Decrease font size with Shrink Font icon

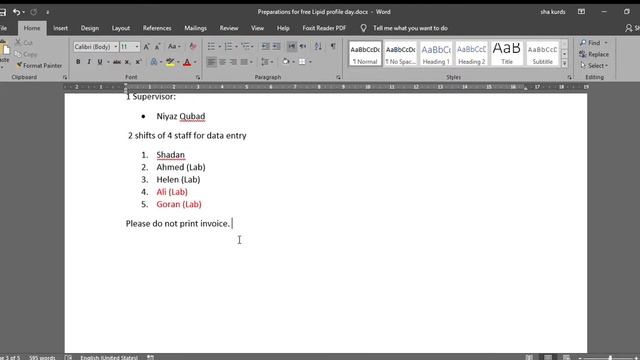158,47
